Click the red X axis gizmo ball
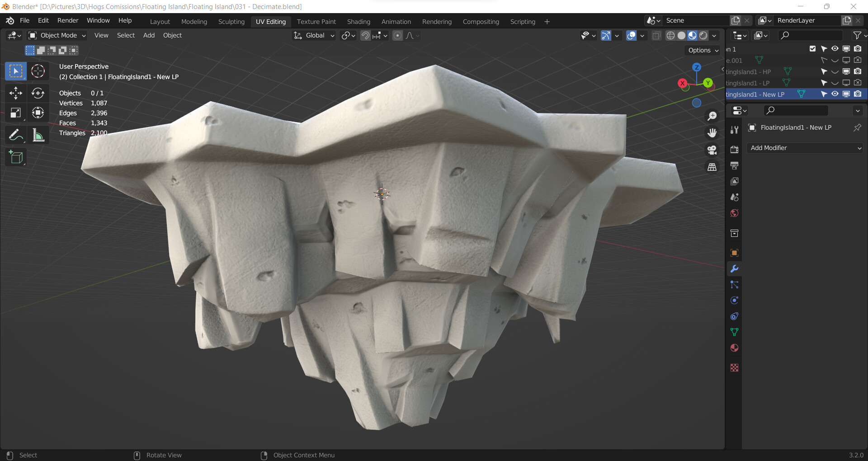This screenshot has height=461, width=868. 682,83
